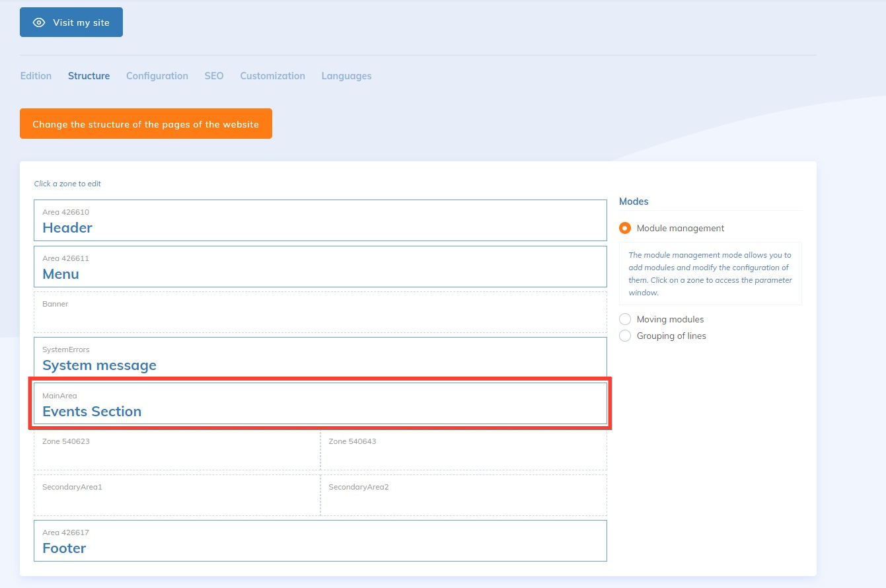The image size is (886, 588).
Task: Select empty Zone 540643
Action: point(464,451)
